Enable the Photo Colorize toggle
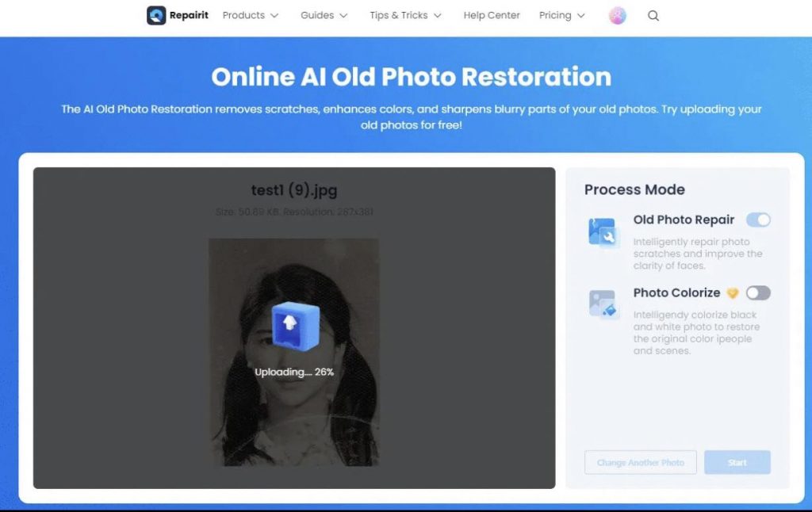 click(758, 293)
